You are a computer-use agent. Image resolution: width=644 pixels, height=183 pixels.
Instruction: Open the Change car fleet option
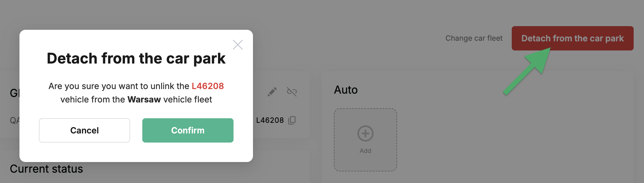tap(474, 38)
